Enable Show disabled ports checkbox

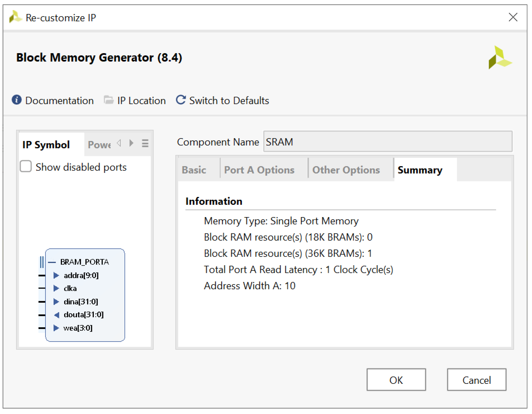[x=26, y=167]
